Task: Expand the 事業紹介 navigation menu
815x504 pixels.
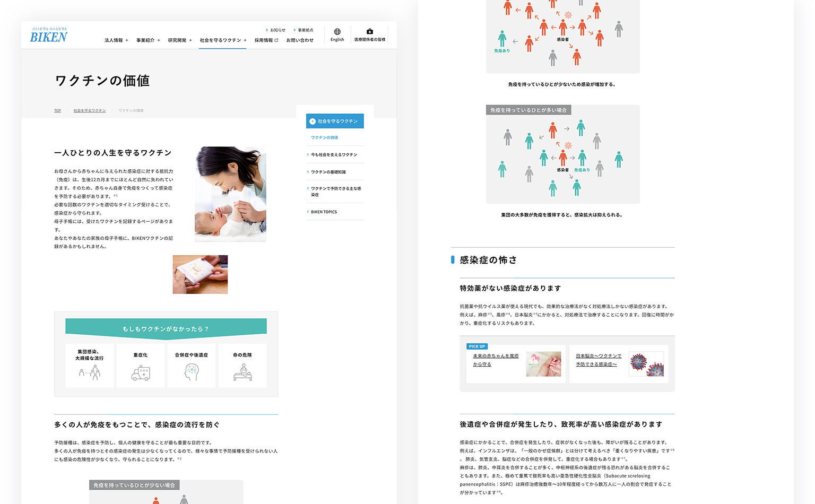Action: (x=146, y=40)
